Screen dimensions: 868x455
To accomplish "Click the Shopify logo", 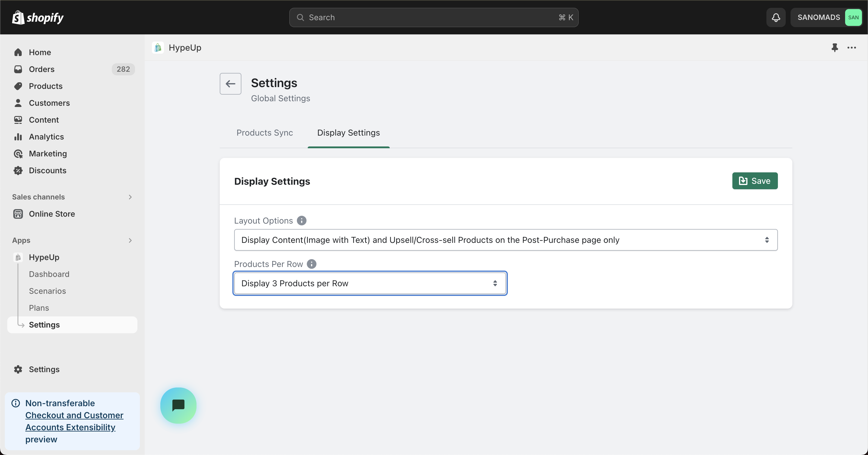I will coord(38,17).
